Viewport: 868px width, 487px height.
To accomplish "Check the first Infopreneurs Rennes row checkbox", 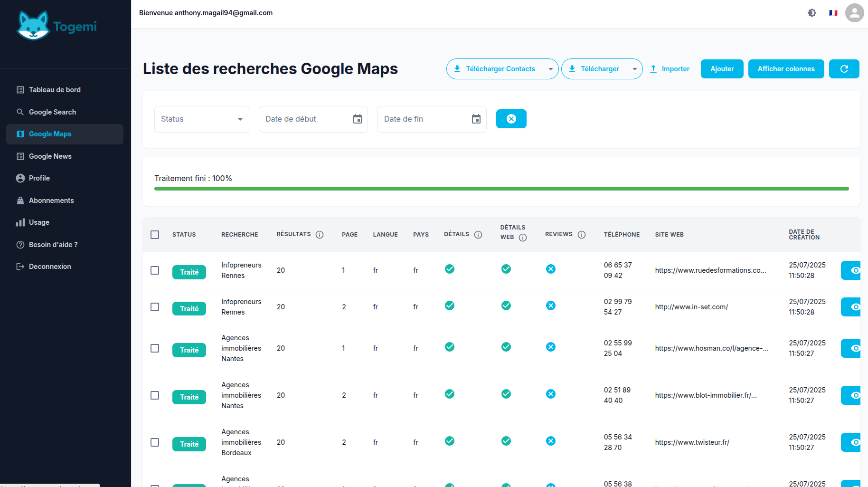I will 155,270.
